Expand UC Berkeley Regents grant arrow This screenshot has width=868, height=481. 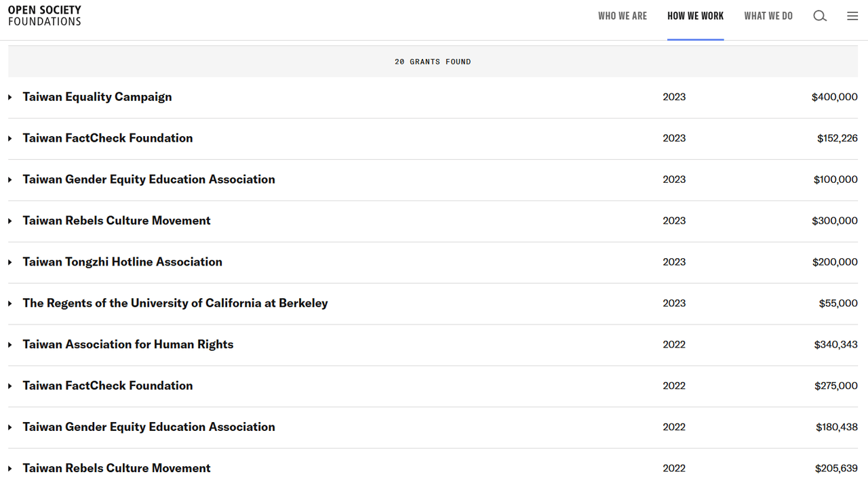[x=10, y=304]
